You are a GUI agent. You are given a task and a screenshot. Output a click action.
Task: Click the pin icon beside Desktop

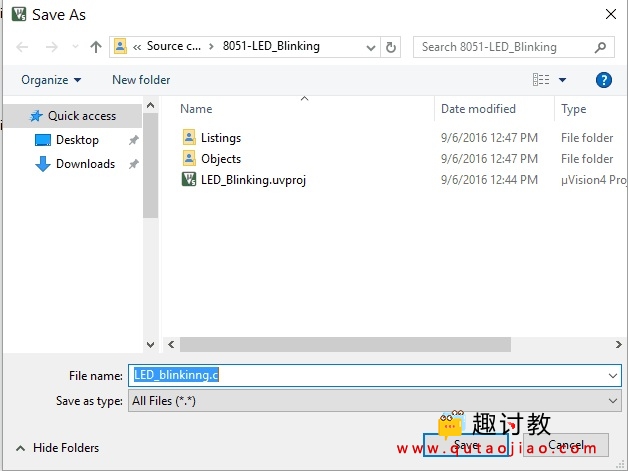133,140
